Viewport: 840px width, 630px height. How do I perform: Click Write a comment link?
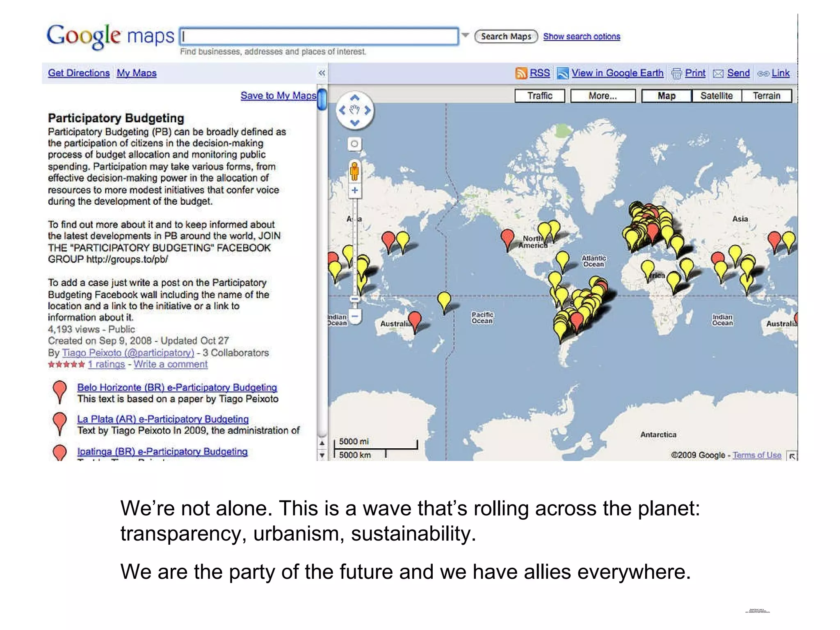click(171, 364)
